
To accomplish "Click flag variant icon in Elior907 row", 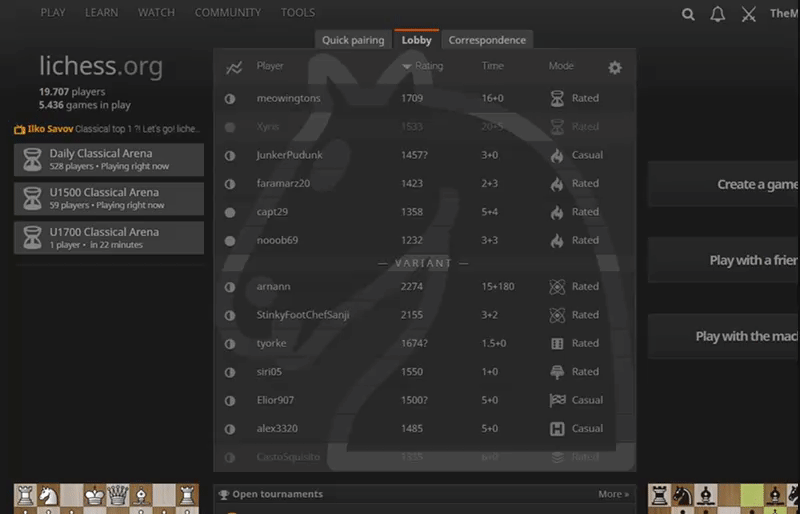I will click(x=557, y=400).
